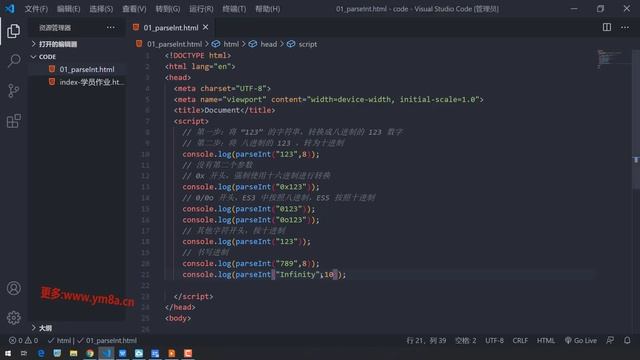Change UTF-8 encoding in status bar
Screen dimensions: 640x360
494,340
